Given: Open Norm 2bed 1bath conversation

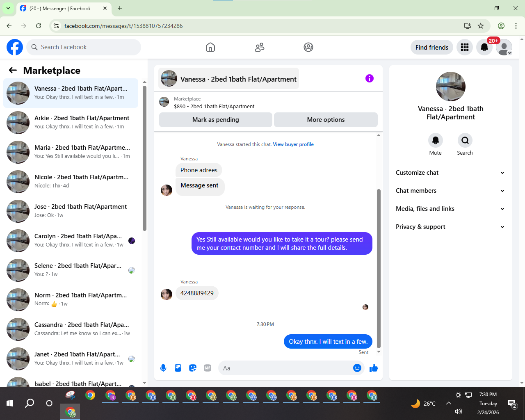Looking at the screenshot, I should coord(71,300).
